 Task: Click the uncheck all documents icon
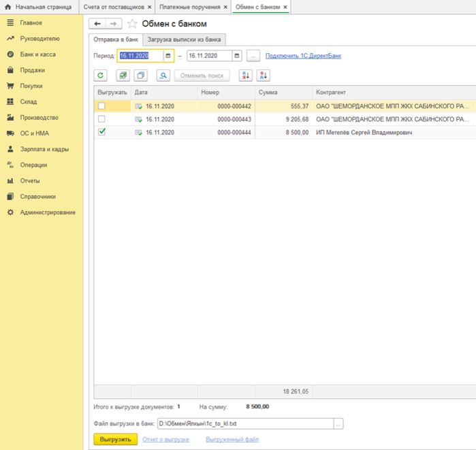(140, 76)
